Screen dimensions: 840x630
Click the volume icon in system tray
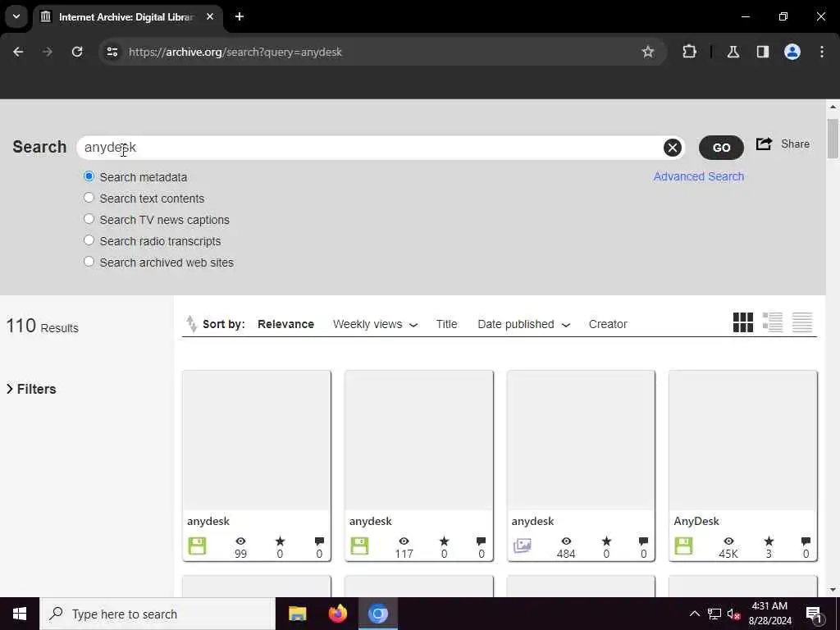[733, 614]
